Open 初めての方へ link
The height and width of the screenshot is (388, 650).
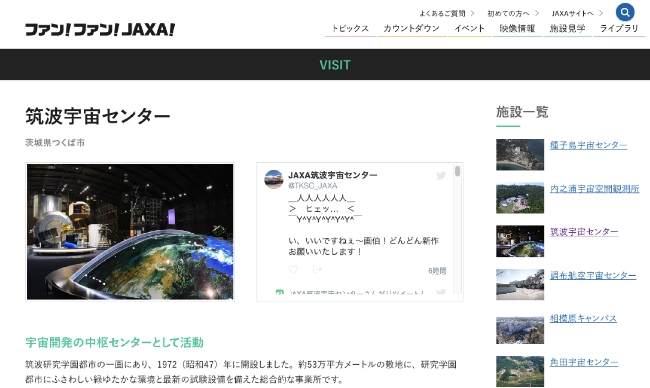[x=508, y=14]
